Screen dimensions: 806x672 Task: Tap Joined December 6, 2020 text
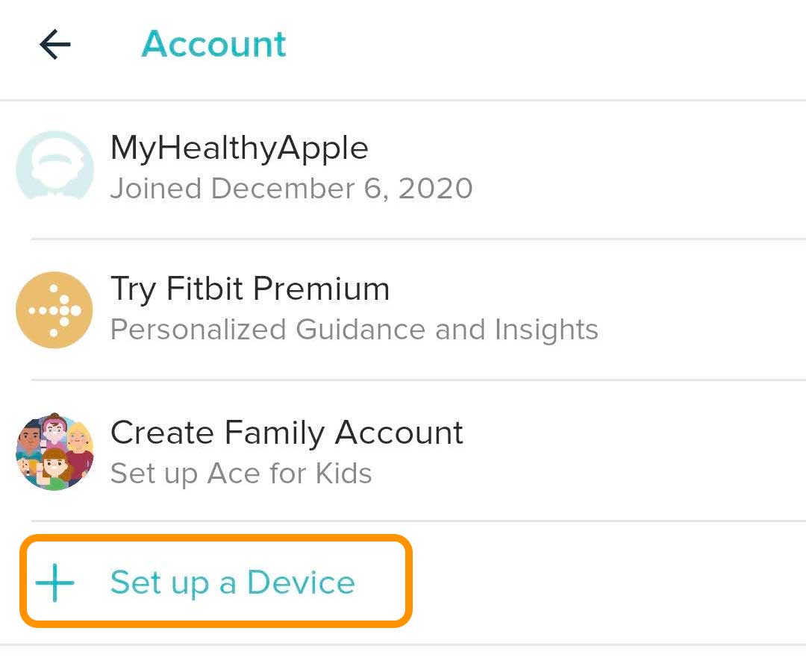(291, 188)
